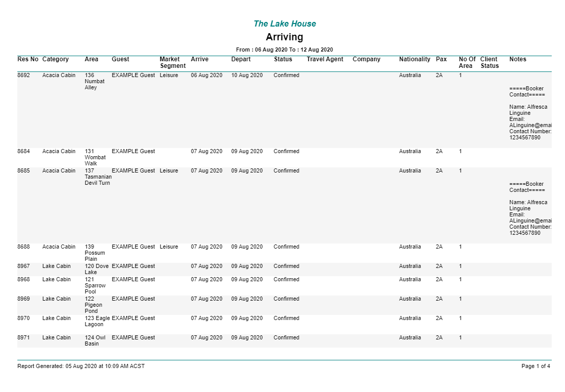The width and height of the screenshot is (565, 392).
Task: Click the 'Travel Agent' column header
Action: click(x=325, y=59)
